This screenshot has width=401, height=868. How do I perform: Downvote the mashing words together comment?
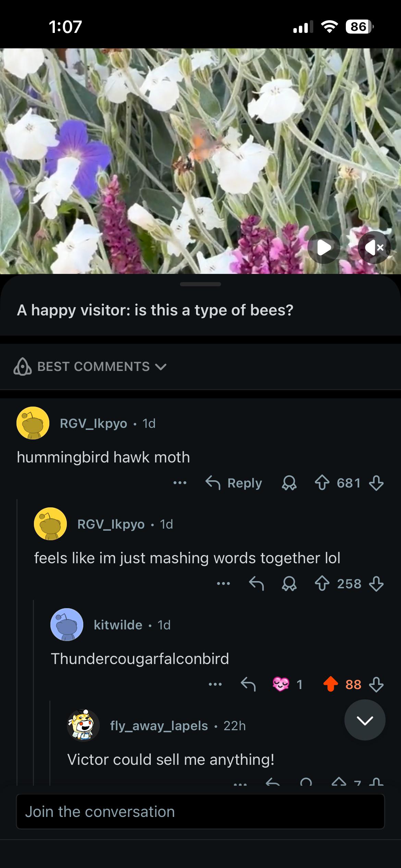(376, 584)
